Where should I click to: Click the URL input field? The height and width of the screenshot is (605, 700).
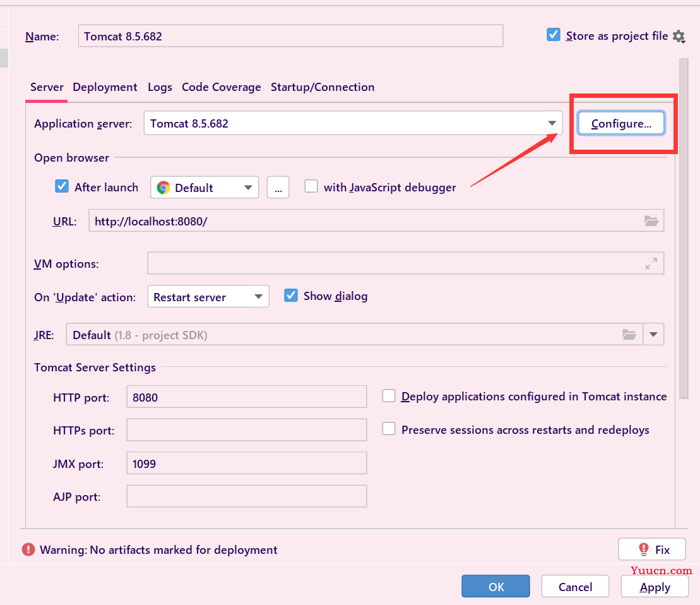(376, 220)
